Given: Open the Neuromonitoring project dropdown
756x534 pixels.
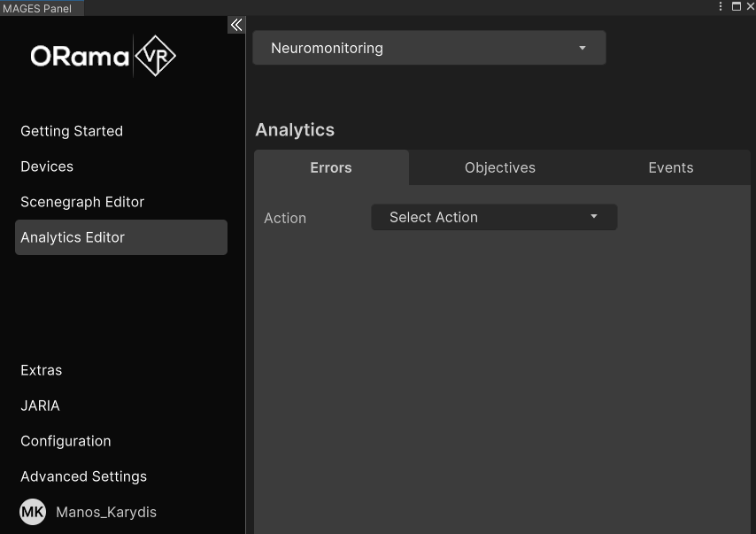Looking at the screenshot, I should coord(429,48).
